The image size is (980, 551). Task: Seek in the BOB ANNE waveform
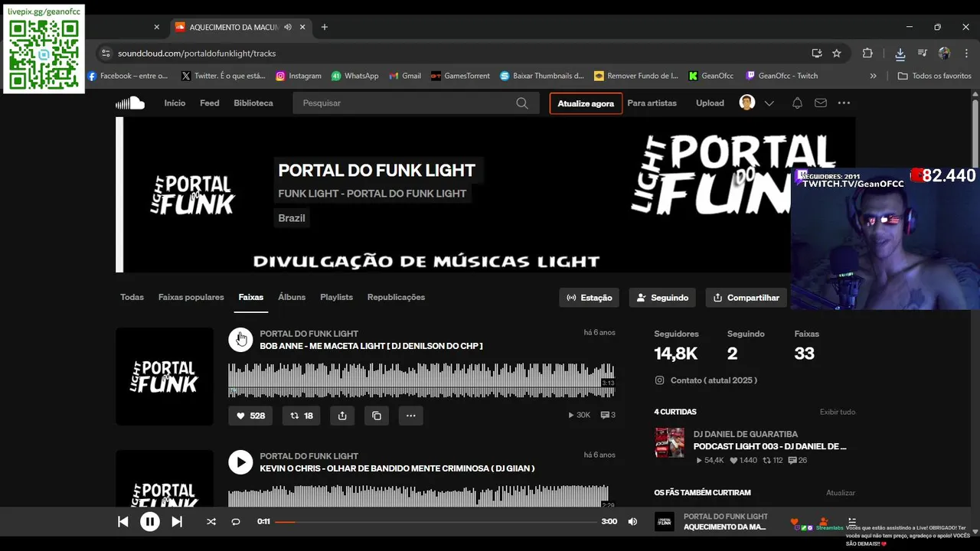(421, 380)
